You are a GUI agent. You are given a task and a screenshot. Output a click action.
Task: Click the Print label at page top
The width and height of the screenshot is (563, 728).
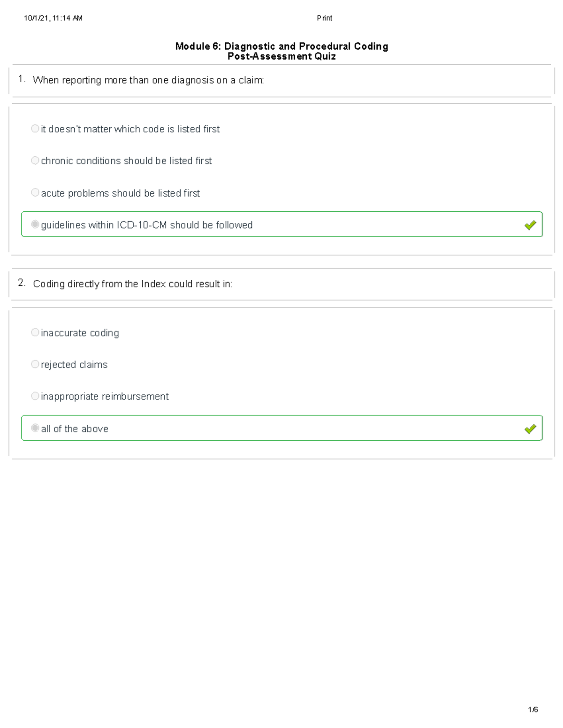325,18
